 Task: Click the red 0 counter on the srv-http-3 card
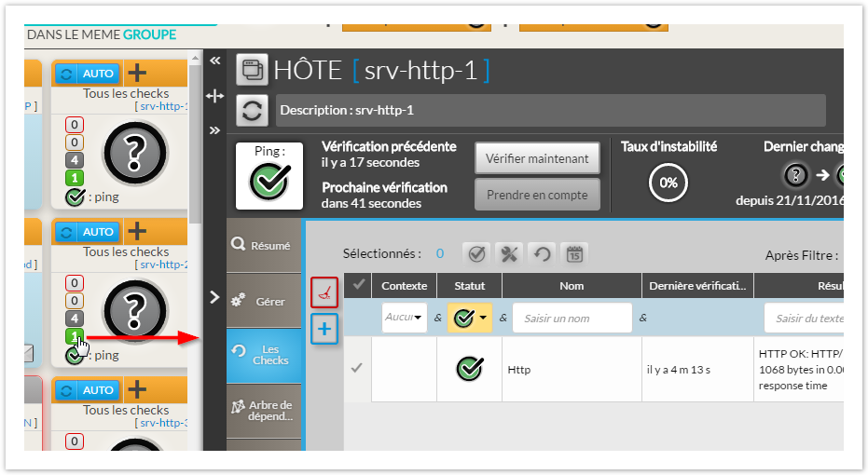click(x=75, y=441)
